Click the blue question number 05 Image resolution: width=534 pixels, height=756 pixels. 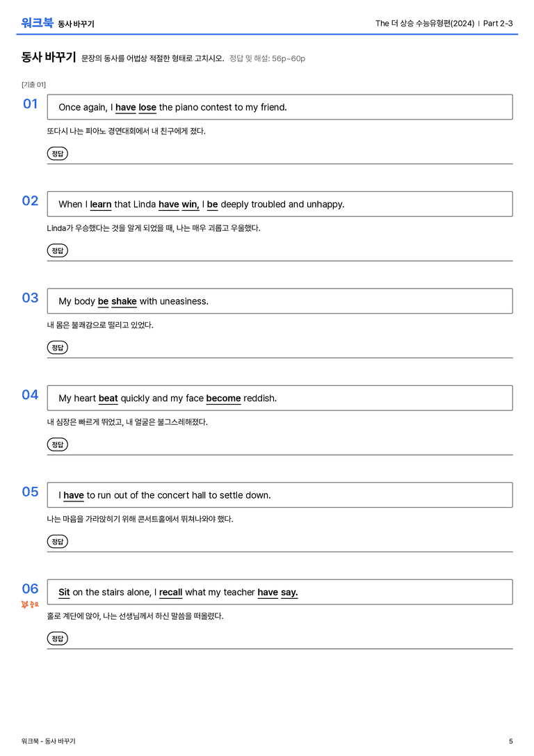coord(31,492)
